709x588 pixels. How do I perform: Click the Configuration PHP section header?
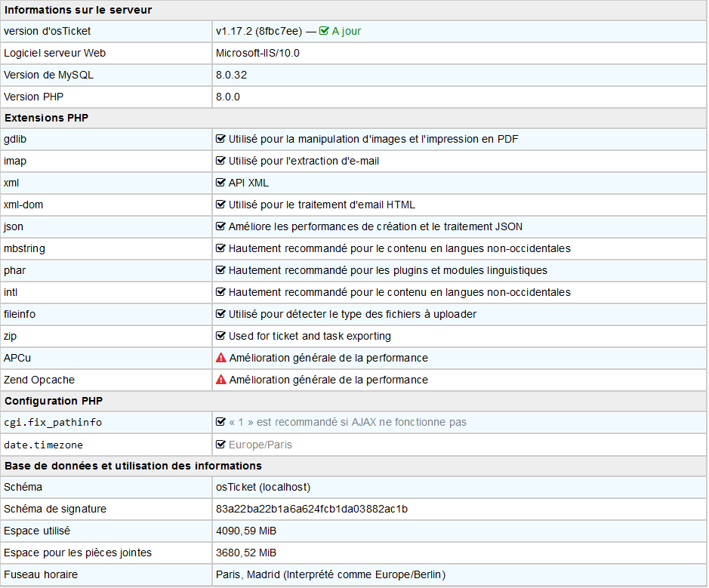tap(56, 401)
